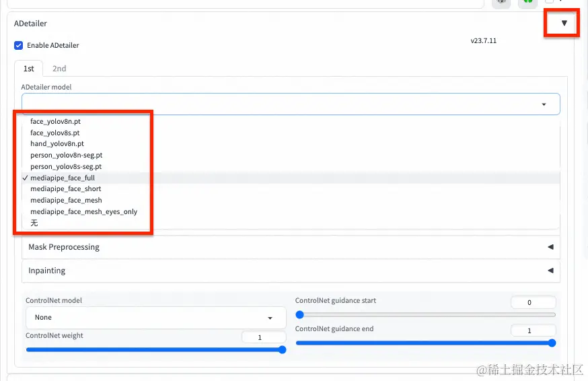Click the ControlNet guidance end value field

pos(534,331)
